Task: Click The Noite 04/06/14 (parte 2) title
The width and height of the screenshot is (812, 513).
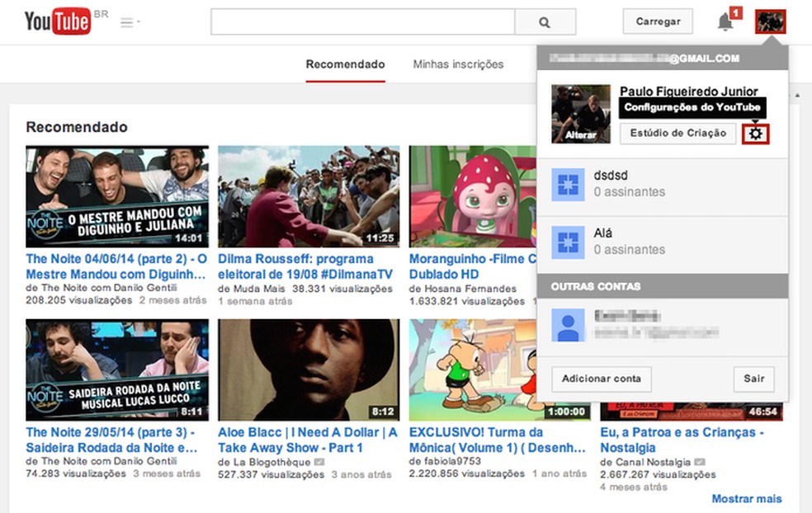Action: pos(116,266)
